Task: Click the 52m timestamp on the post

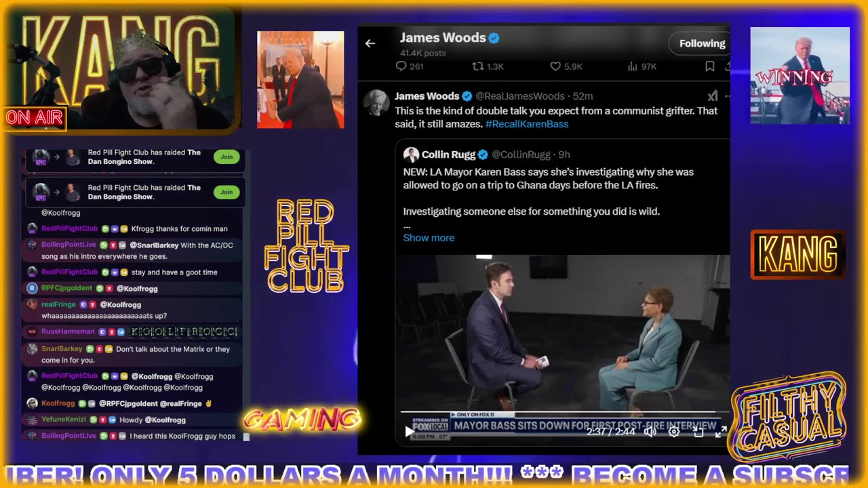Action: [583, 96]
